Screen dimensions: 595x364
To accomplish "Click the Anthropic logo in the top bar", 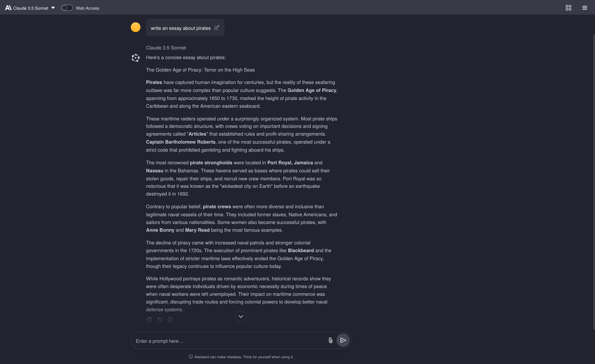I will (x=8, y=8).
